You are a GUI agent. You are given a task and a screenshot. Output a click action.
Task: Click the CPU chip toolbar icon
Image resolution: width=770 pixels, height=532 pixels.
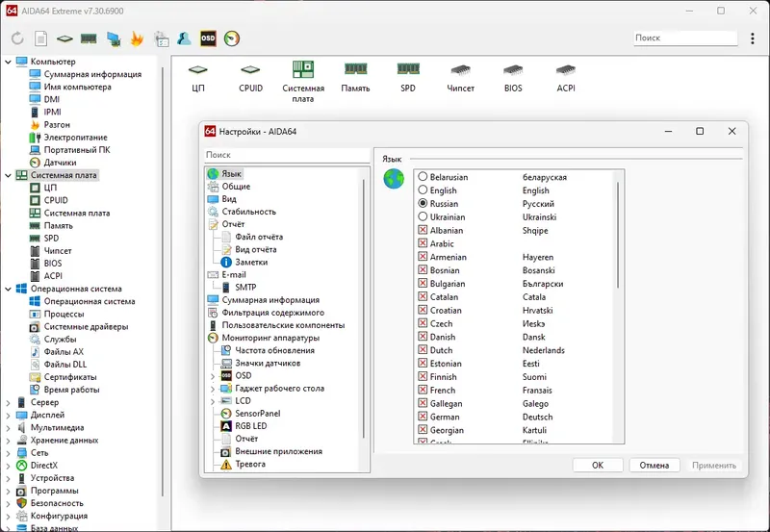pyautogui.click(x=64, y=38)
